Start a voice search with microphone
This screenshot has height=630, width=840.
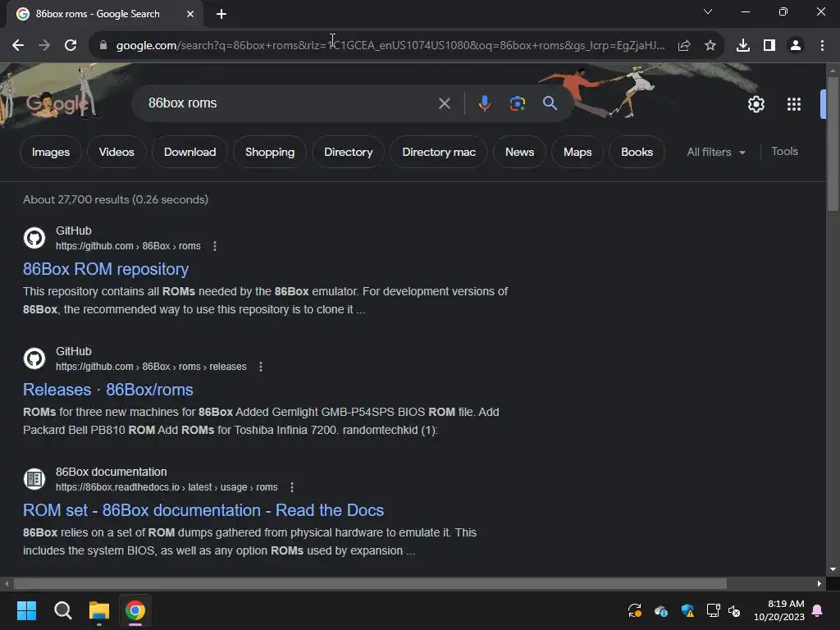484,103
